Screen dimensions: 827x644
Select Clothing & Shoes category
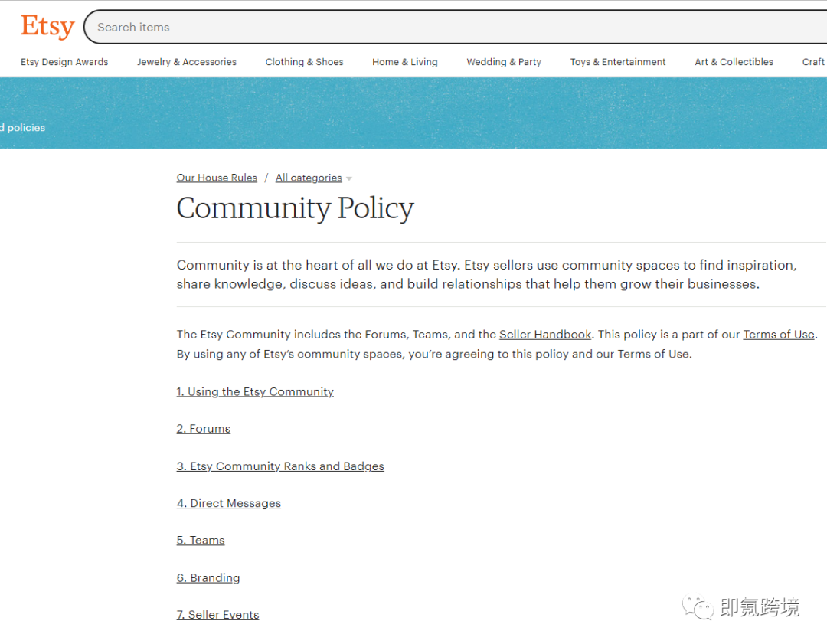[x=304, y=62]
